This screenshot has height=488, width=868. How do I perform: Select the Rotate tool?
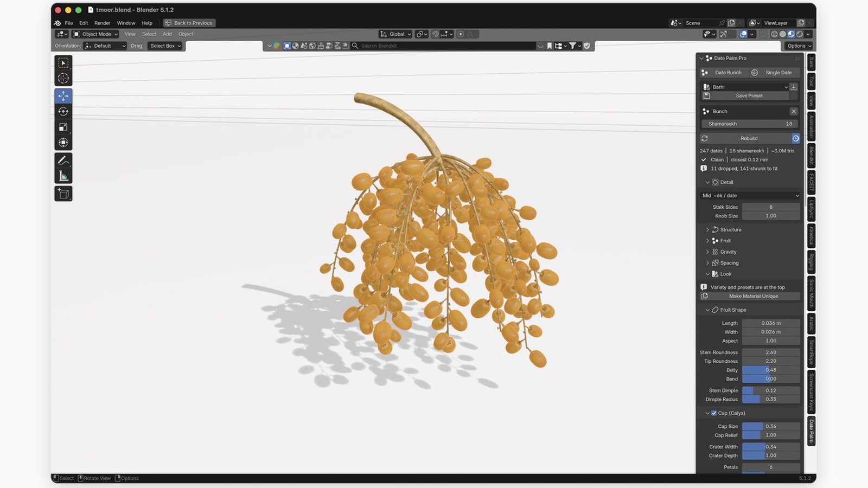(x=63, y=112)
